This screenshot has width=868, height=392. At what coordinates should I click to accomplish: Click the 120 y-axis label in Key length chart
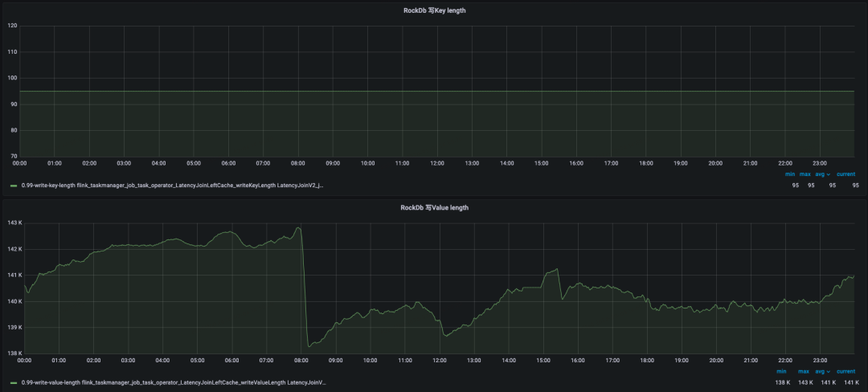click(12, 26)
